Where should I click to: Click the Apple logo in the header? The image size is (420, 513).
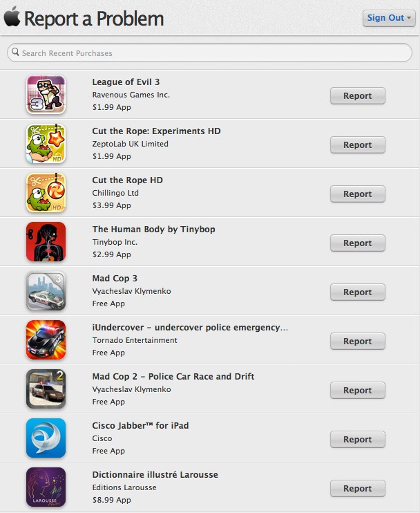tap(12, 17)
